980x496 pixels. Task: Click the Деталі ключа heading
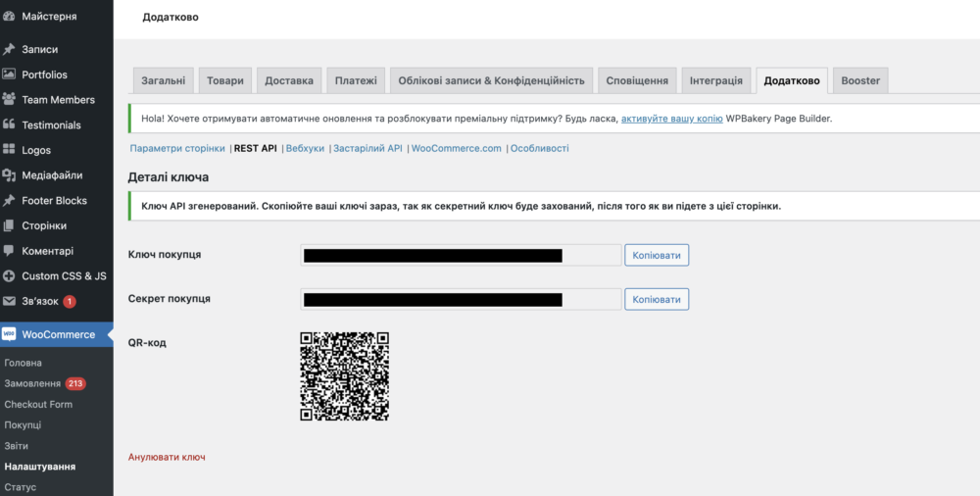169,177
